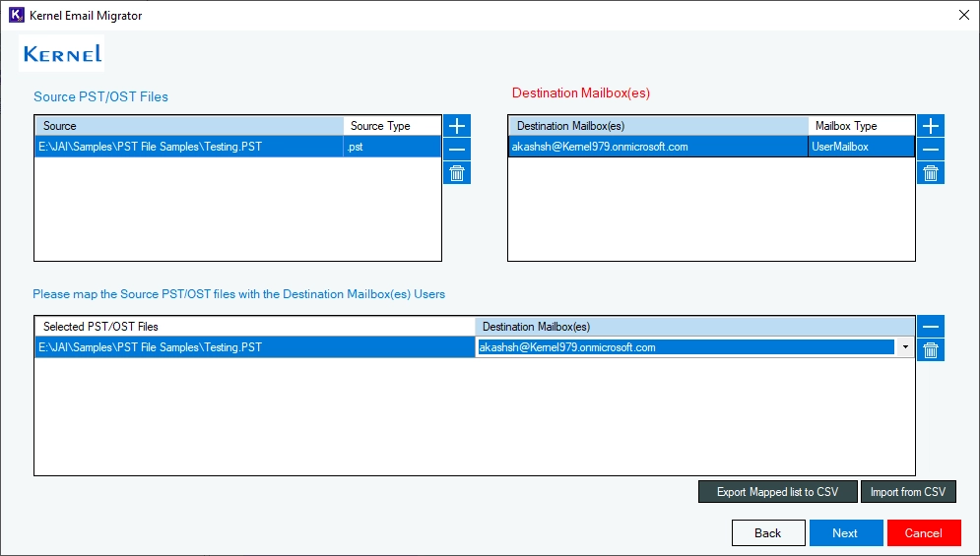This screenshot has height=556, width=980.
Task: Select akashsh@Kernel979.onmicrosoft.com in destination list
Action: point(658,147)
